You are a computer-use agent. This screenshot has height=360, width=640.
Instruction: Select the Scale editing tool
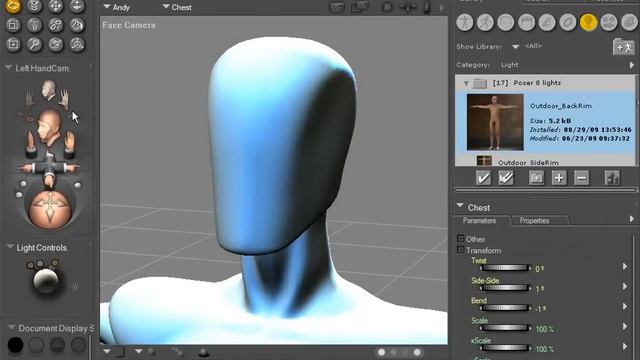[x=13, y=25]
